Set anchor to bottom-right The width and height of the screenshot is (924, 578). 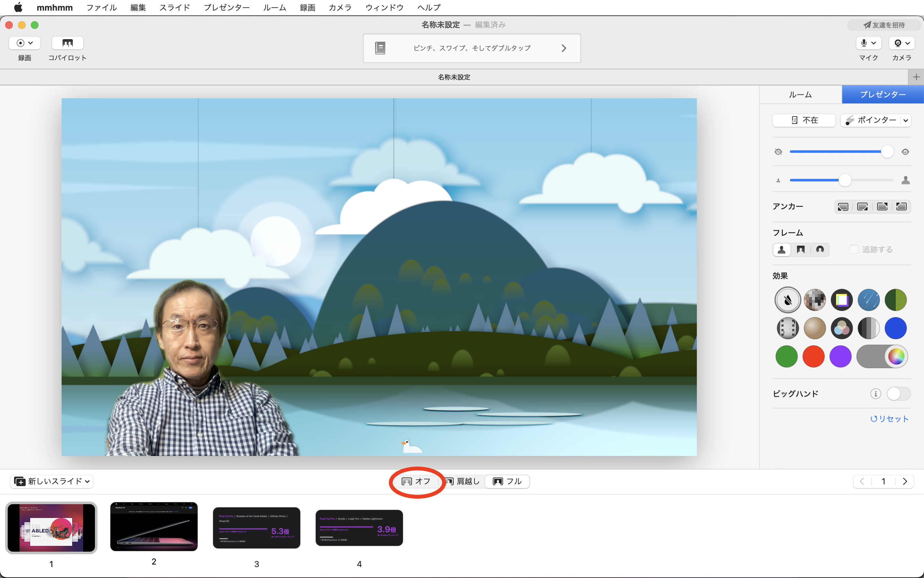(862, 207)
